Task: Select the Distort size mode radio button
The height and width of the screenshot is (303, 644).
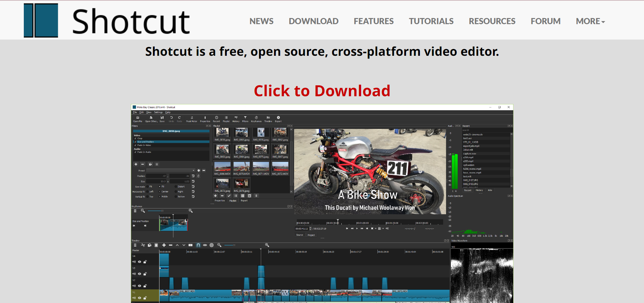Action: pos(176,186)
